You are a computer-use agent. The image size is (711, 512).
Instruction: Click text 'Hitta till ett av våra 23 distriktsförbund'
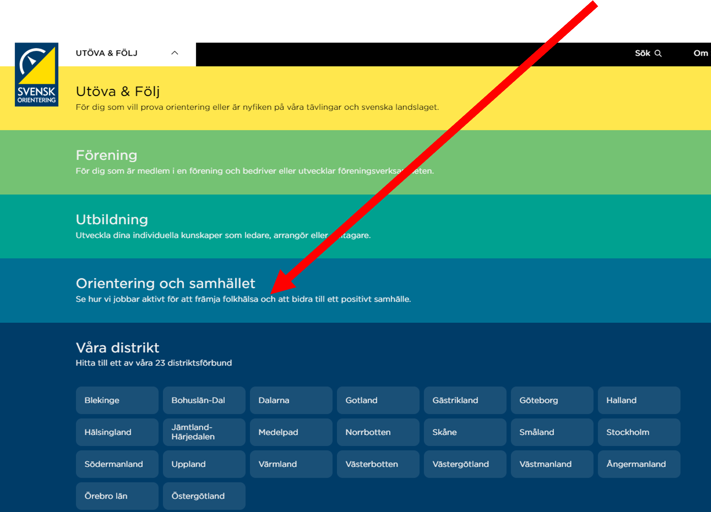coord(154,363)
